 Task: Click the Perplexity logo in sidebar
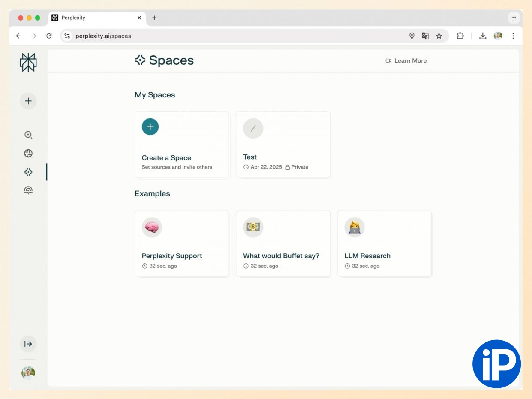[28, 63]
